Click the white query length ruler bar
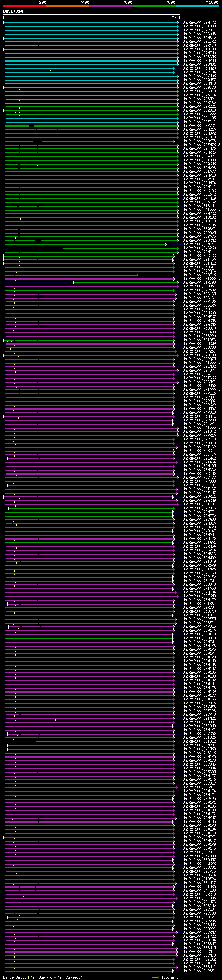Image resolution: width=222 pixels, height=980 pixels. [x=92, y=15]
